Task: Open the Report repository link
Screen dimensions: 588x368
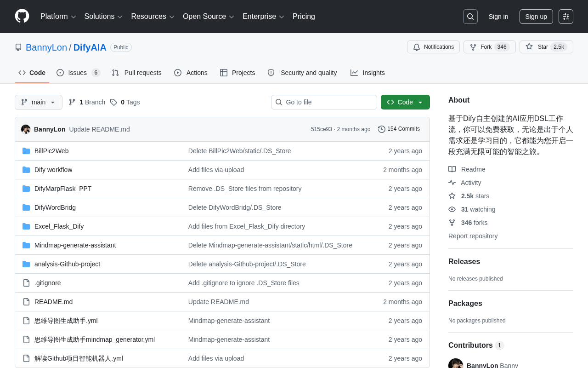Action: pyautogui.click(x=473, y=236)
